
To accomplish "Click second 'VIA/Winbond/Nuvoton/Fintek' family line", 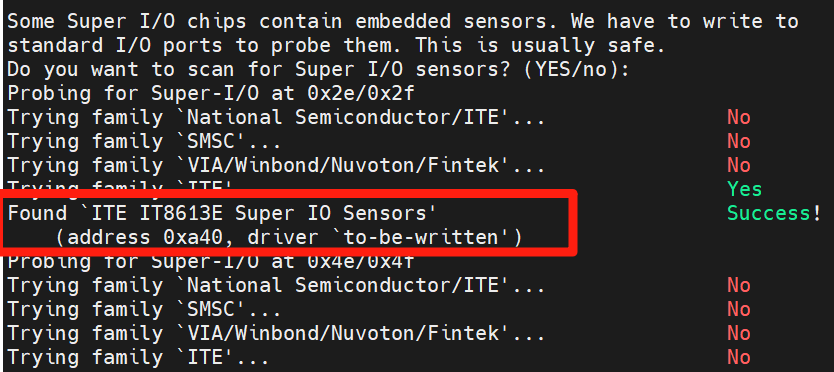I will point(276,333).
